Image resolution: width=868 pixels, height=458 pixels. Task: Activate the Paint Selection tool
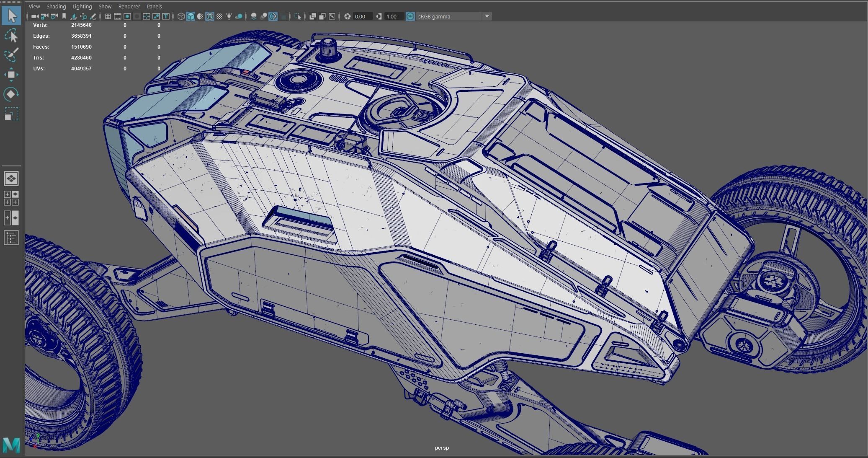pos(11,55)
